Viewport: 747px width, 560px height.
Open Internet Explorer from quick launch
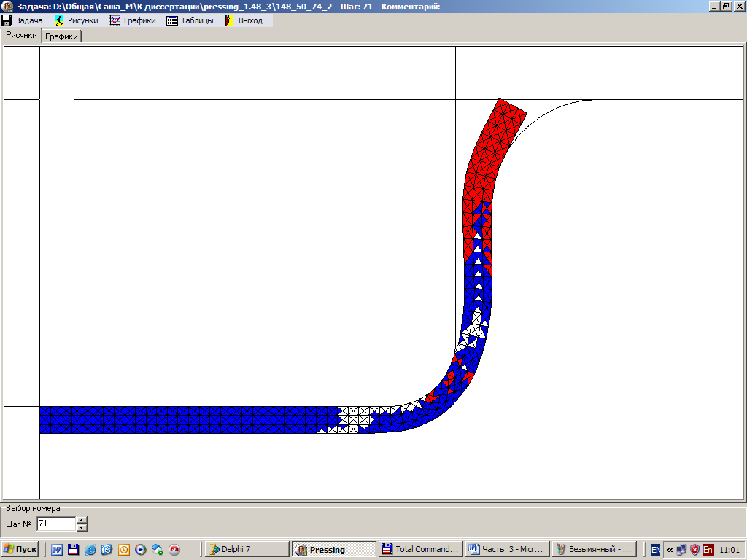pyautogui.click(x=90, y=549)
